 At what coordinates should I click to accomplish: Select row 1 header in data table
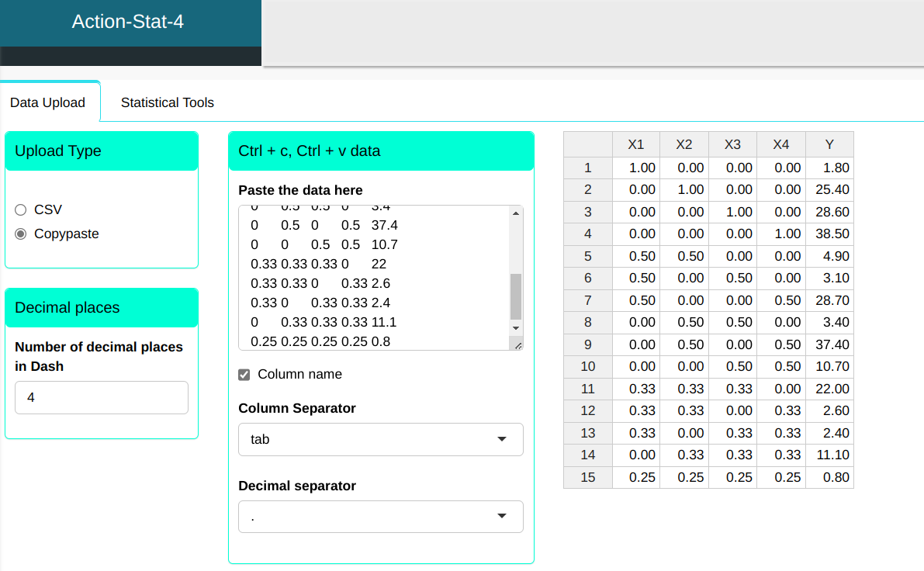[587, 168]
